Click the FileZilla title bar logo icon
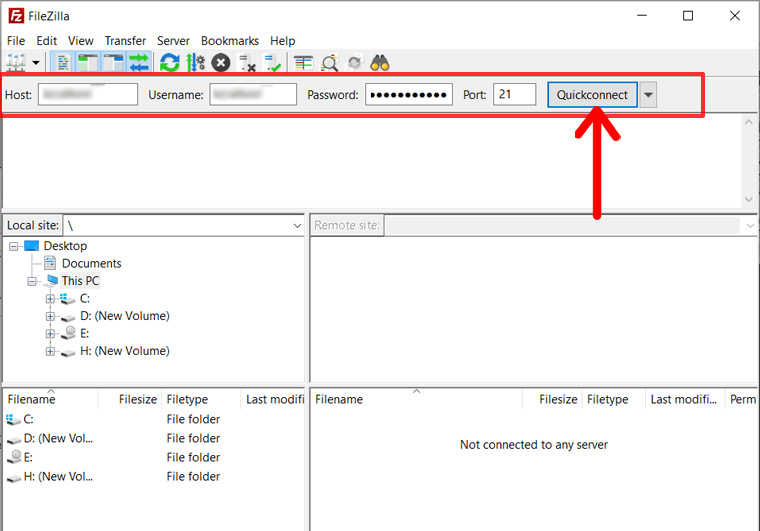 tap(16, 16)
